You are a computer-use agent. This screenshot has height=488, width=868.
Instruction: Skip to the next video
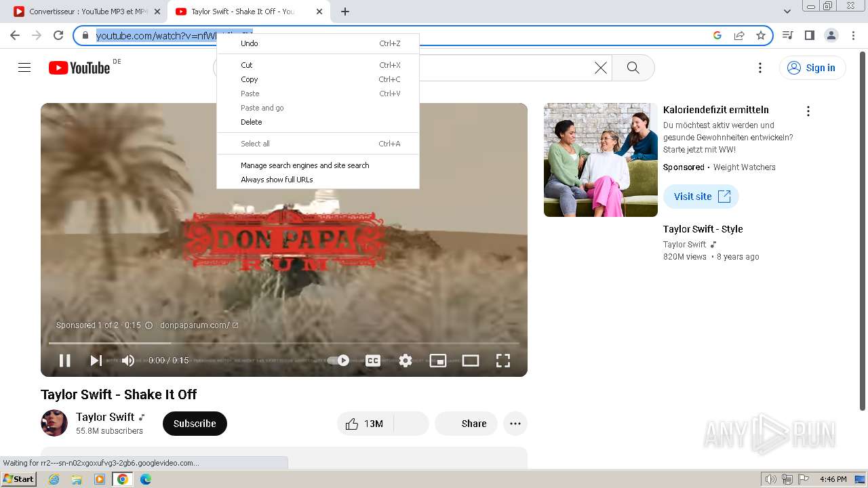[96, 361]
